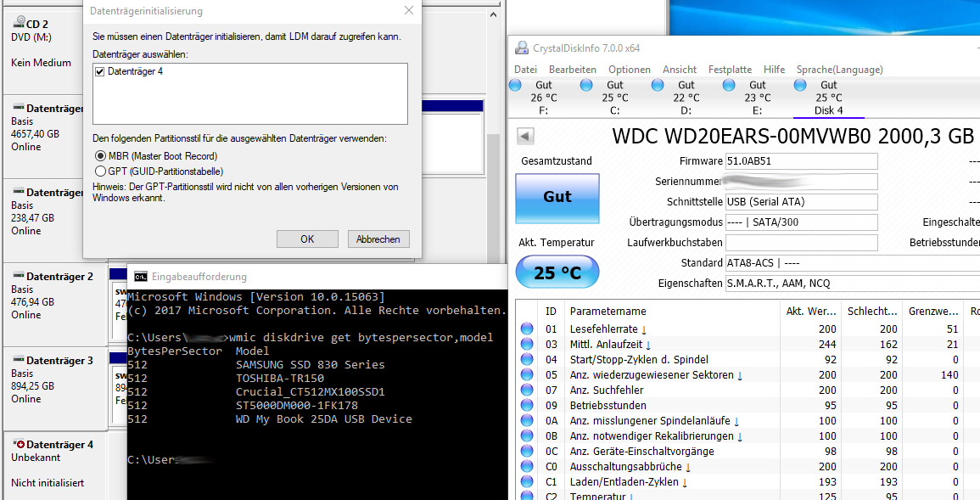This screenshot has width=980, height=500.
Task: Open the Optionen menu
Action: click(630, 70)
